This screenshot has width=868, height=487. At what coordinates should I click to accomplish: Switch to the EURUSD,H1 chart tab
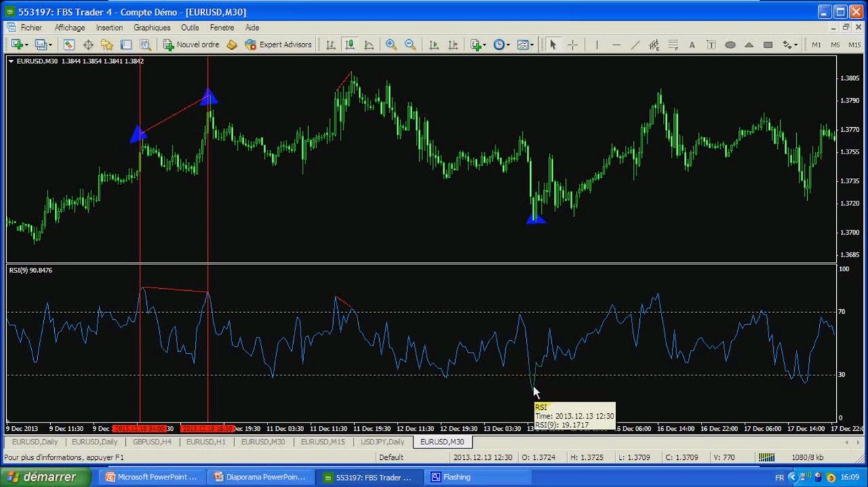[206, 442]
